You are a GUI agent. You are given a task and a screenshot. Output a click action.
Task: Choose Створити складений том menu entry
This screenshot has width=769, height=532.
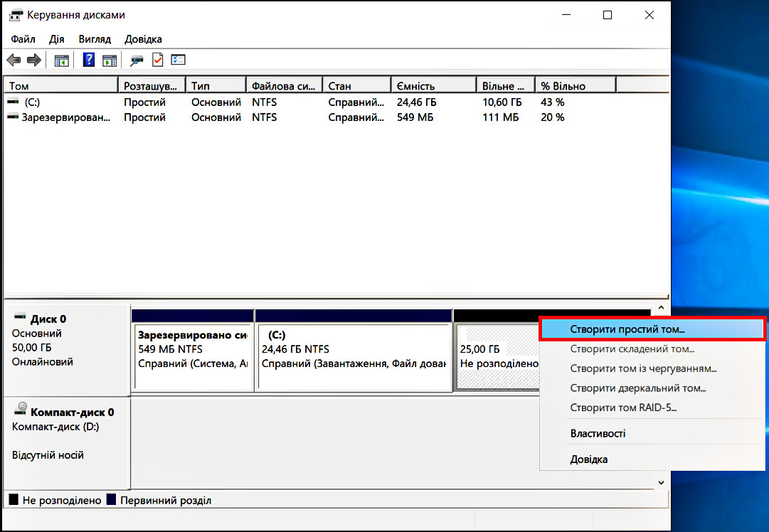tap(652, 349)
